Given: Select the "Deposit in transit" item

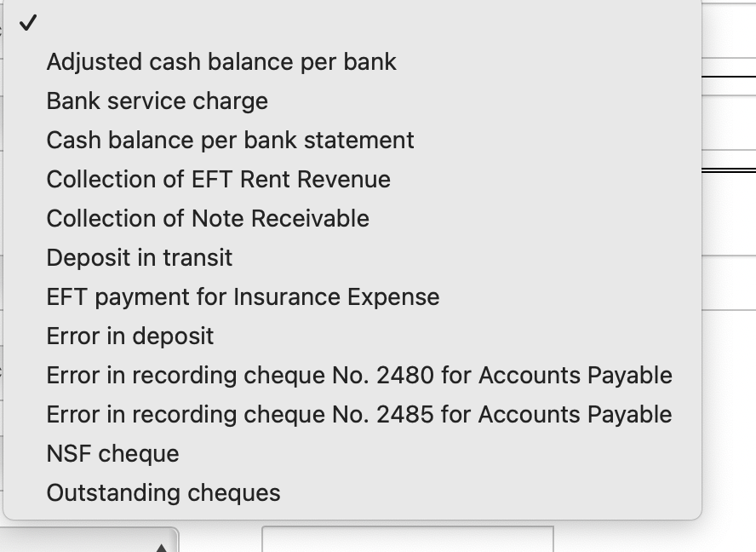Looking at the screenshot, I should coord(139,257).
